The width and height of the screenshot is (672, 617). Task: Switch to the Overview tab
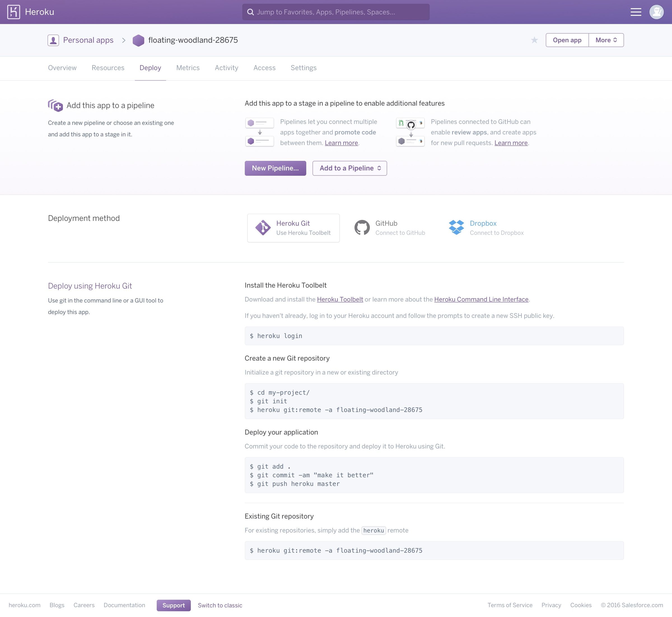pyautogui.click(x=62, y=68)
